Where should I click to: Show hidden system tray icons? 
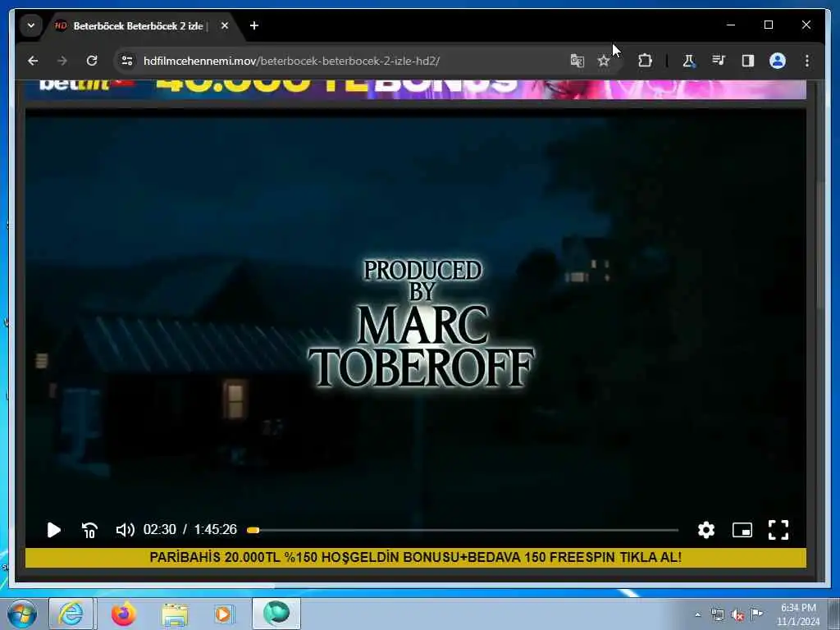697,614
